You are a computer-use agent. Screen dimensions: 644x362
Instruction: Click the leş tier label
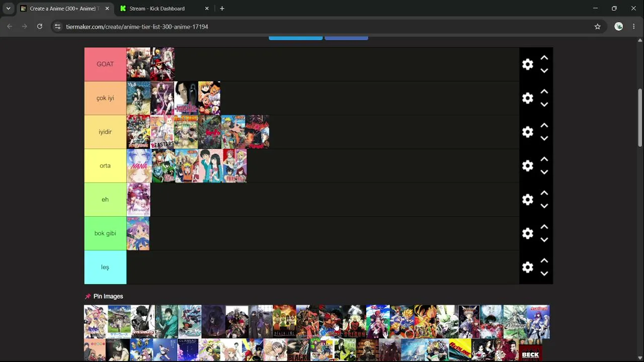click(105, 267)
